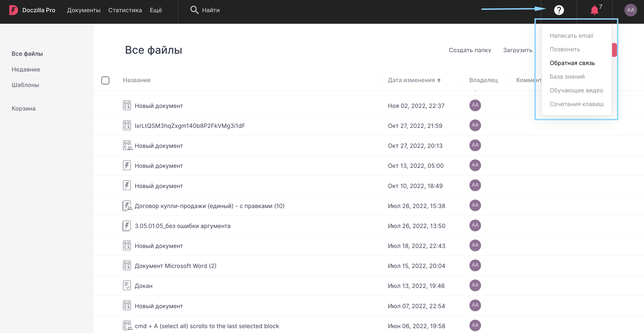Open Корзина in sidebar
Viewport: 644px width, 333px height.
click(x=24, y=108)
